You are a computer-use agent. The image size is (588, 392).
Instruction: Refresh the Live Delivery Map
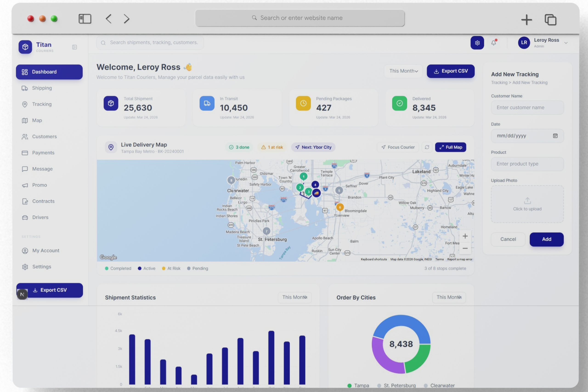[427, 147]
